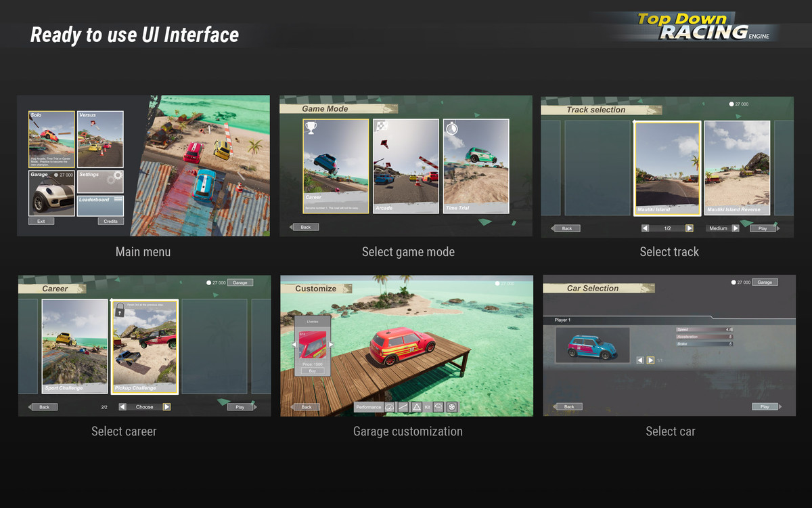Click Play in the Career screen
Viewport: 812px width, 508px height.
(x=240, y=407)
